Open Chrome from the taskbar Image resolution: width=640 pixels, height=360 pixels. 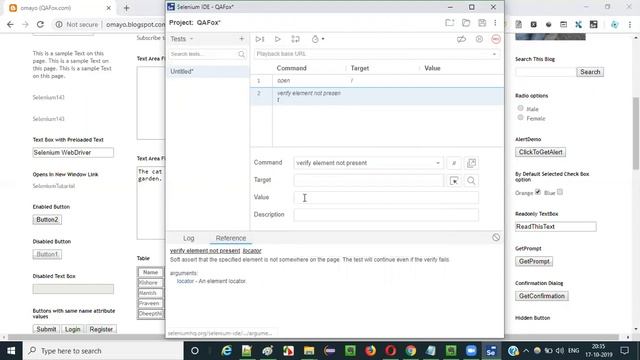[x=411, y=351]
